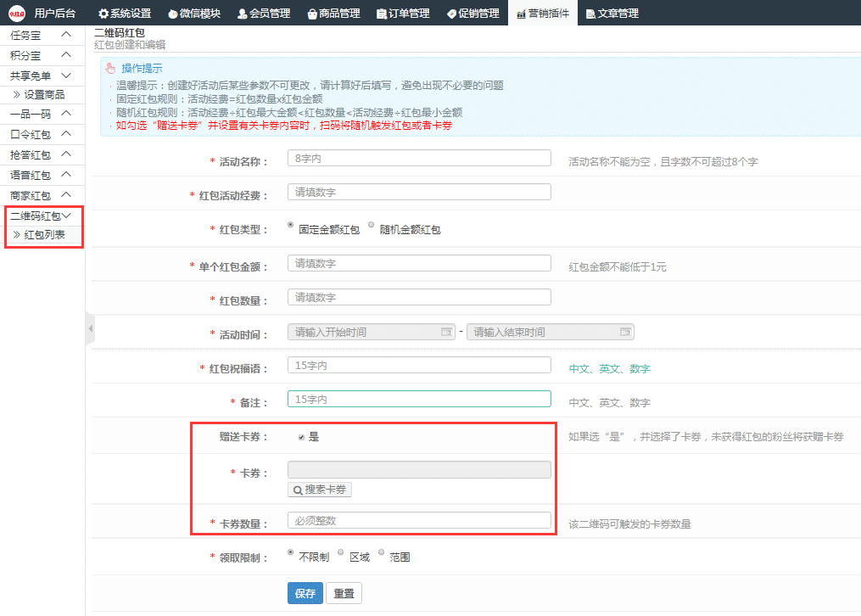The image size is (861, 616).
Task: Click the red logo icon beside 用户后台
Action: click(16, 13)
